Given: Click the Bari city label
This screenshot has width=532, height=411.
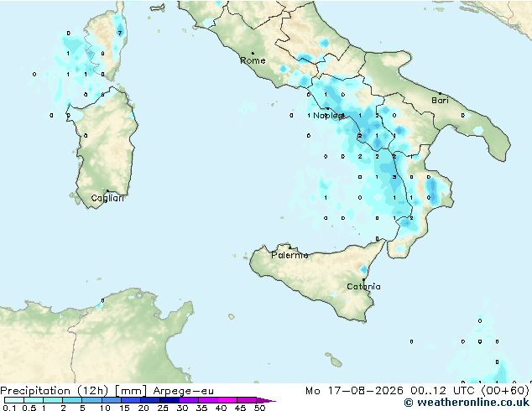Looking at the screenshot, I should click(440, 101).
